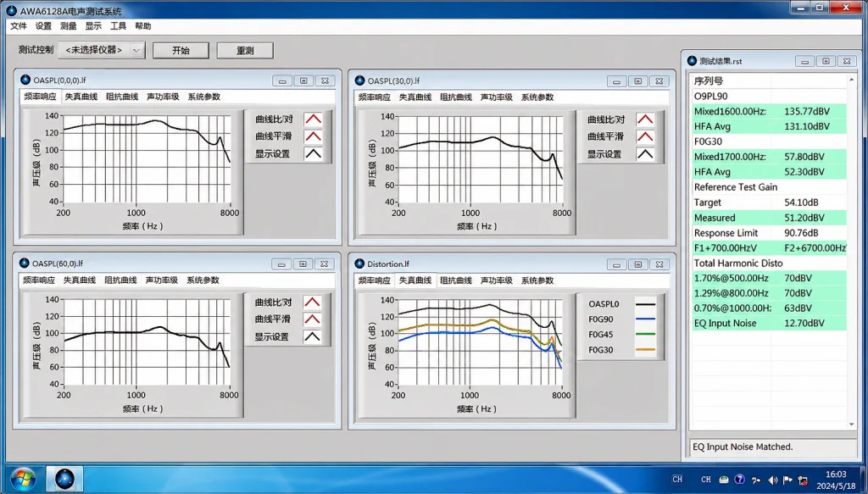The width and height of the screenshot is (868, 494).
Task: Select the EQ Input Noise 12.70dBV row
Action: coord(770,323)
